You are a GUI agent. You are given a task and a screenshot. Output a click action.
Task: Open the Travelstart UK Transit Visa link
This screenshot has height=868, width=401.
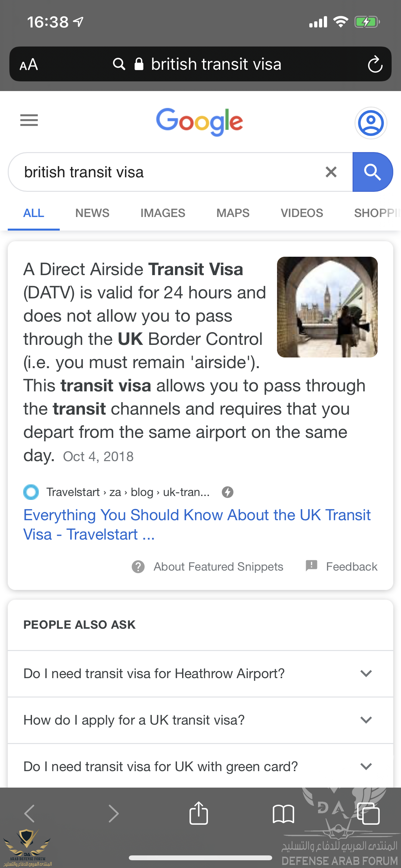click(197, 524)
